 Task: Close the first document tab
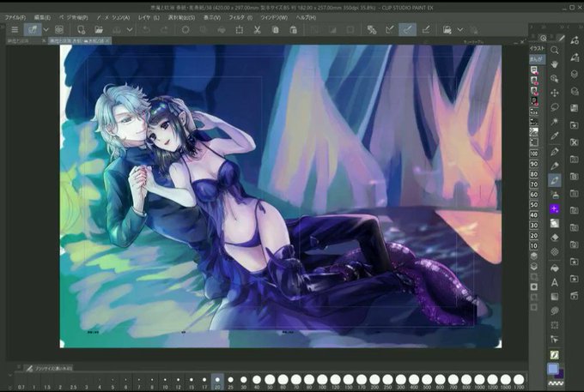[x=44, y=40]
